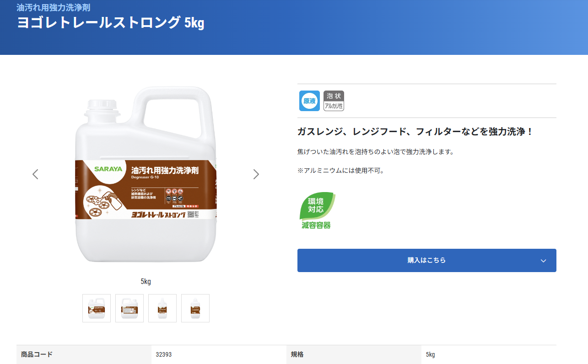
Task: Advance to next product image with right arrow
Action: click(256, 174)
